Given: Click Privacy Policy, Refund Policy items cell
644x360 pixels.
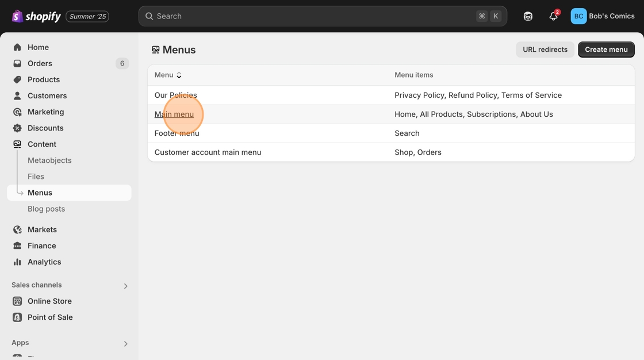Looking at the screenshot, I should [478, 95].
